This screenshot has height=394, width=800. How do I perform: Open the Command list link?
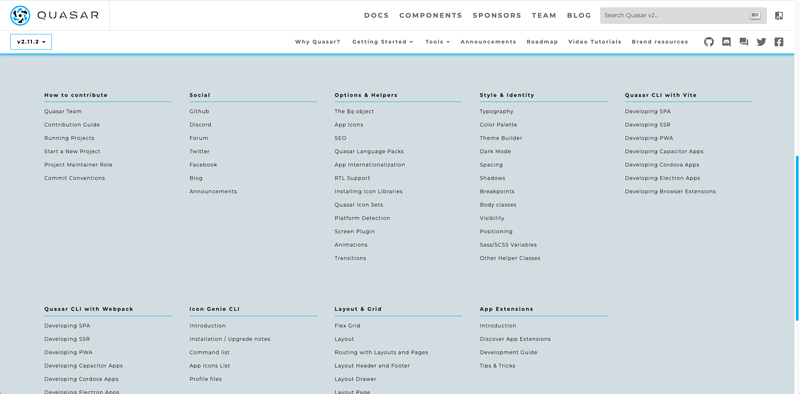pos(209,352)
